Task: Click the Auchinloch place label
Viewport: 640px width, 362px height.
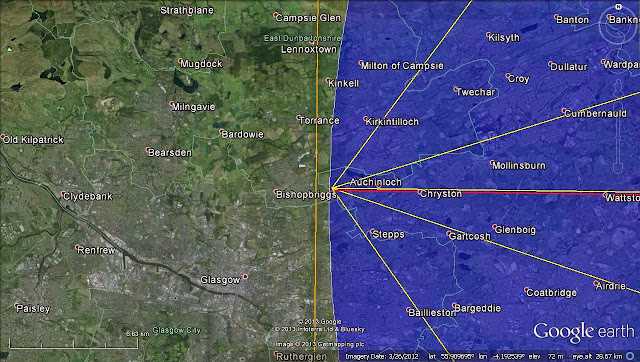Action: (376, 182)
